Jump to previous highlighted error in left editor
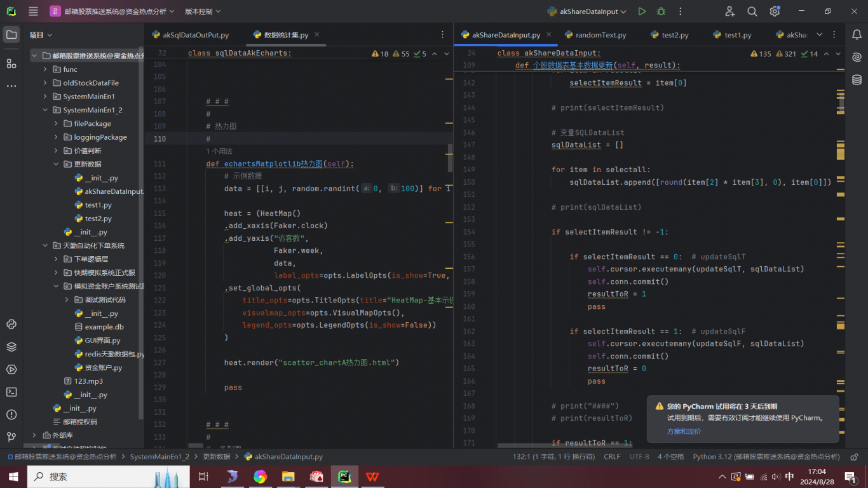868x488 pixels. (x=435, y=54)
